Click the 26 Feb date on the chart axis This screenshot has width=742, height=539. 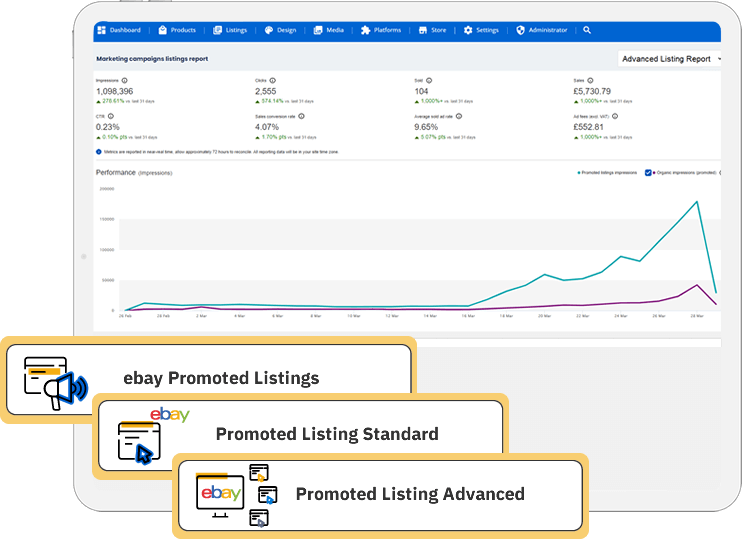125,316
